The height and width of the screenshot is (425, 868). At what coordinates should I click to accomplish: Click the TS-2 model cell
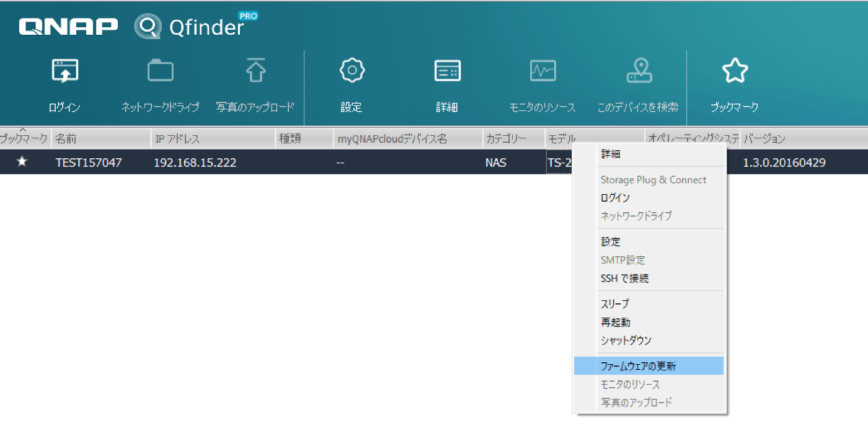[560, 163]
